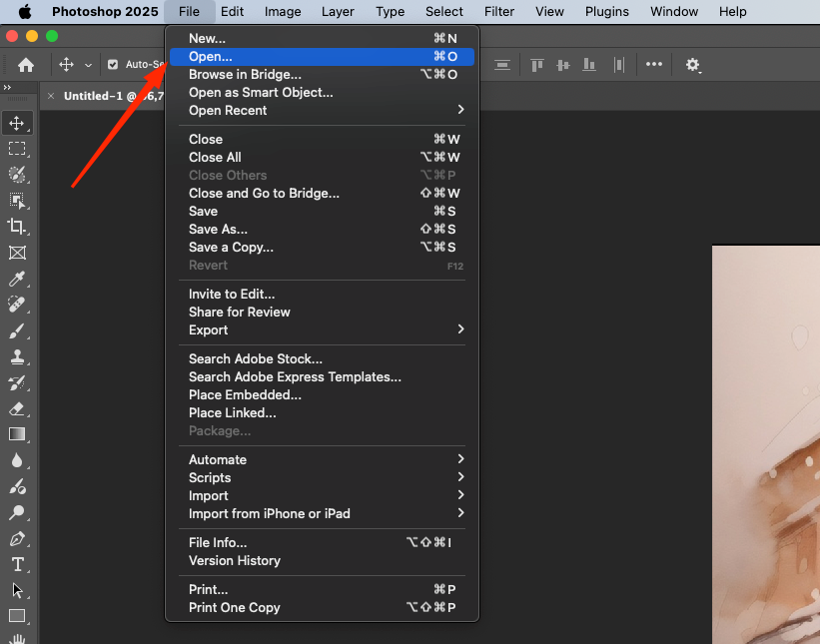This screenshot has height=644, width=820.
Task: Expand the Open Recent submenu
Action: (x=322, y=110)
